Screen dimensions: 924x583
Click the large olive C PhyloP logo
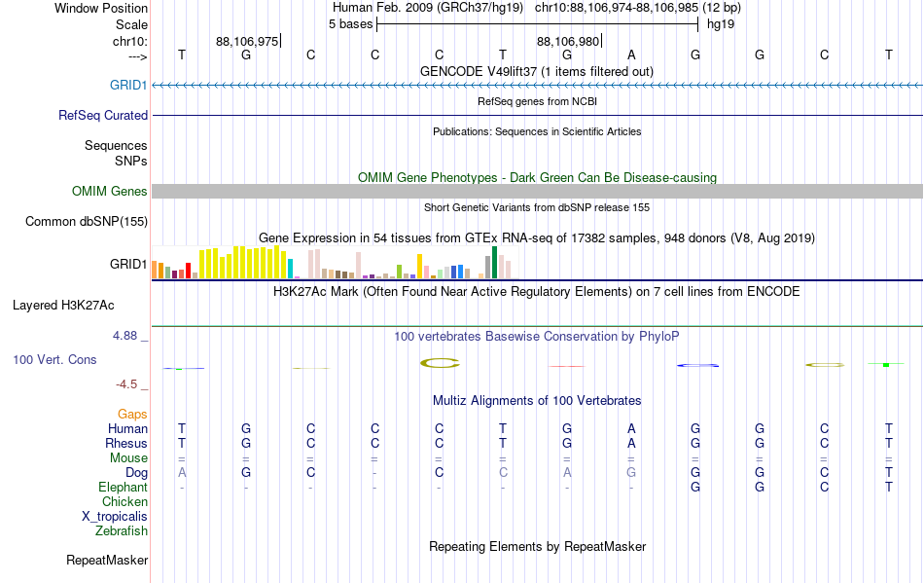(x=440, y=363)
